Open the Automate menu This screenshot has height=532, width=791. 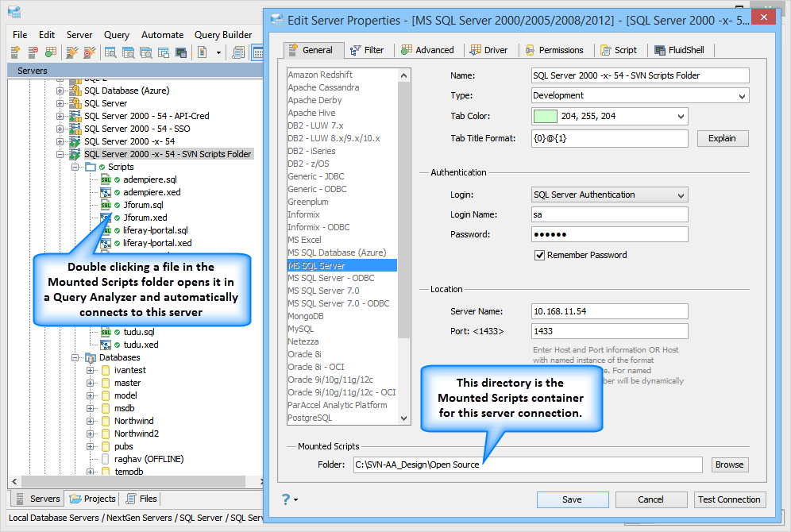point(162,35)
